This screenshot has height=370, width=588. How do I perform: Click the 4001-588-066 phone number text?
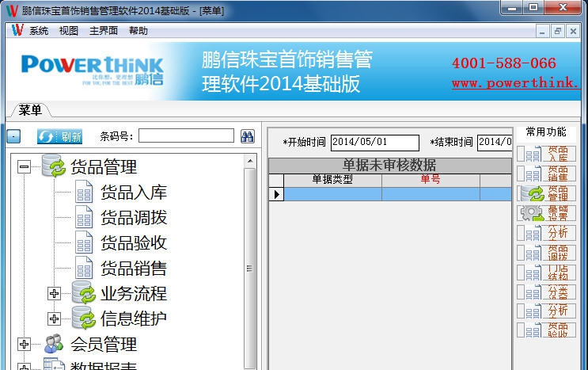[x=504, y=63]
